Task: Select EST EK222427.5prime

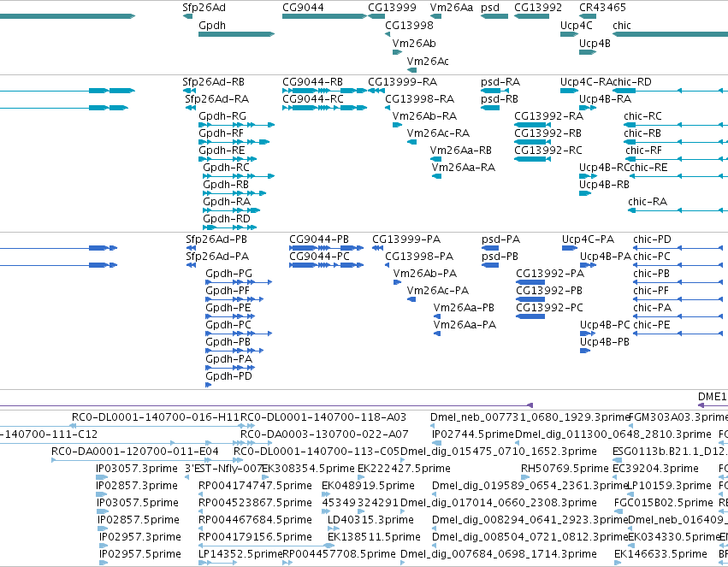Action: coord(404,469)
